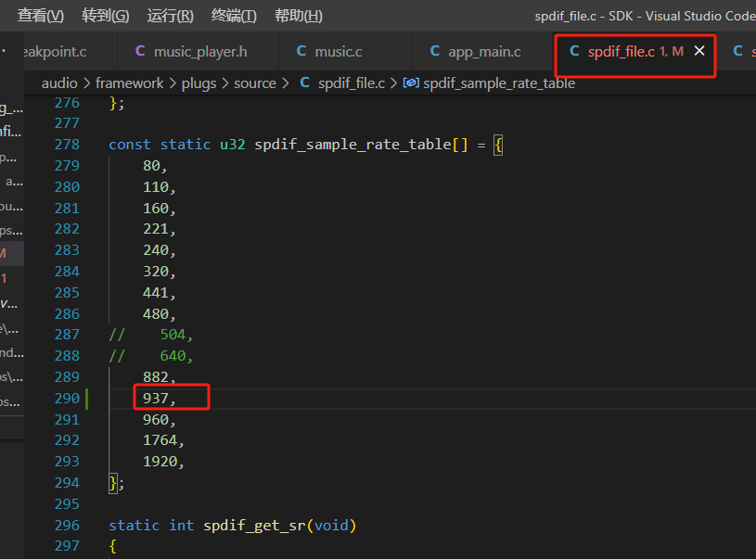
Task: Click the int keyword on line 296
Action: [181, 526]
